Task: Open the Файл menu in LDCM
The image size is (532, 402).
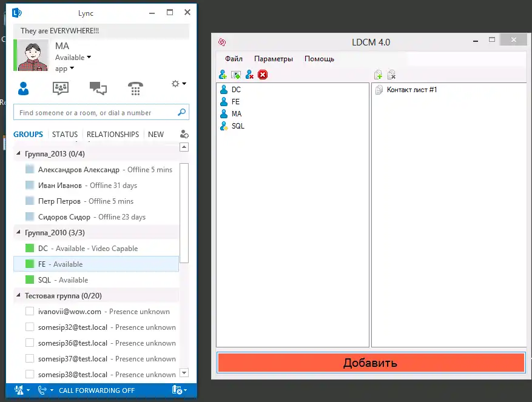Action: pyautogui.click(x=234, y=59)
